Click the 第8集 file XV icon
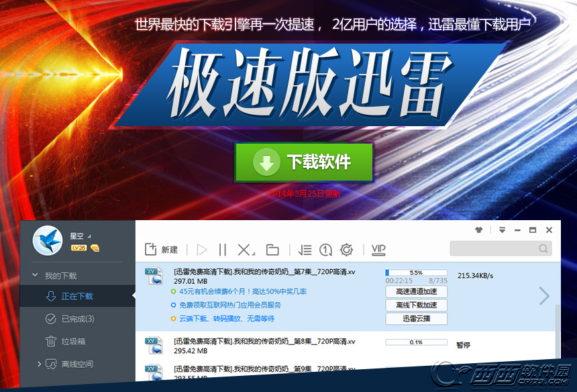 [154, 345]
